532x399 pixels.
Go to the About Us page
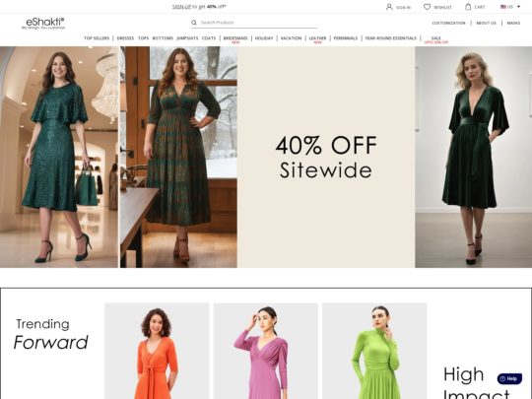486,23
